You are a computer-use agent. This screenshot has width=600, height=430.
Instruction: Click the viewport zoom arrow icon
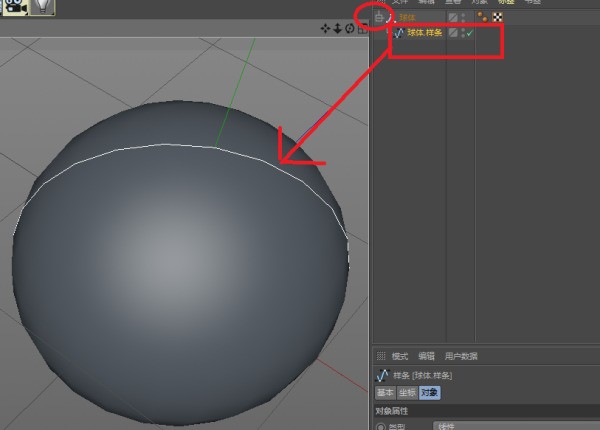tap(337, 29)
